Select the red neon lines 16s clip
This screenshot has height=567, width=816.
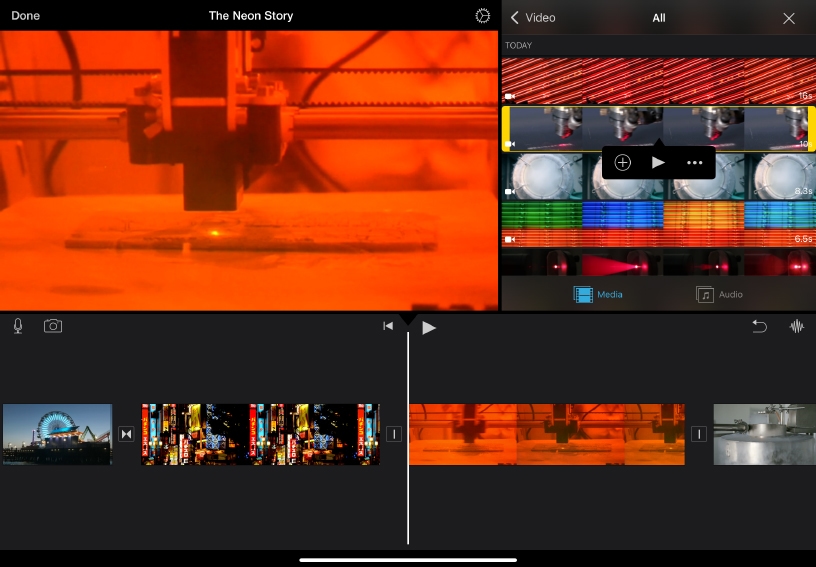tap(658, 80)
